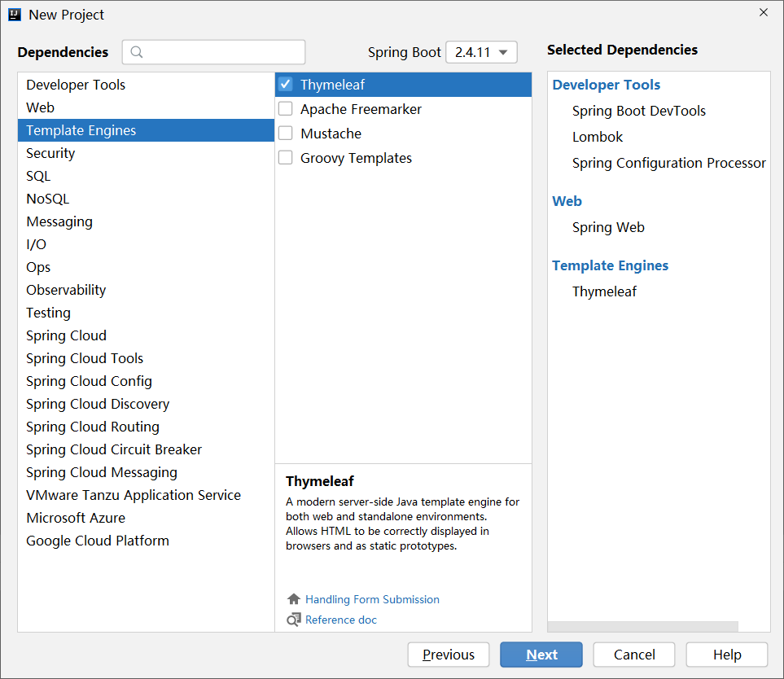Open the Reference doc link

[340, 620]
